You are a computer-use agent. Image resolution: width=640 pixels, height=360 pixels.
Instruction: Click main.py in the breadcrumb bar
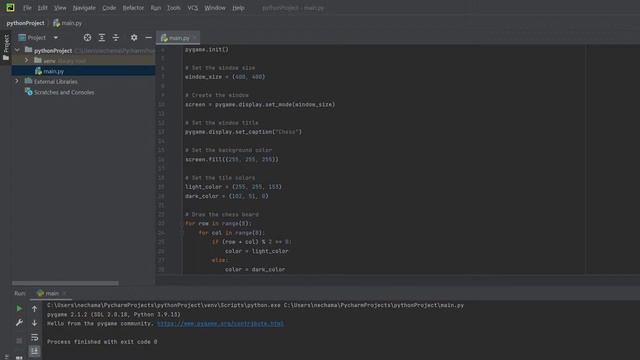(x=68, y=23)
